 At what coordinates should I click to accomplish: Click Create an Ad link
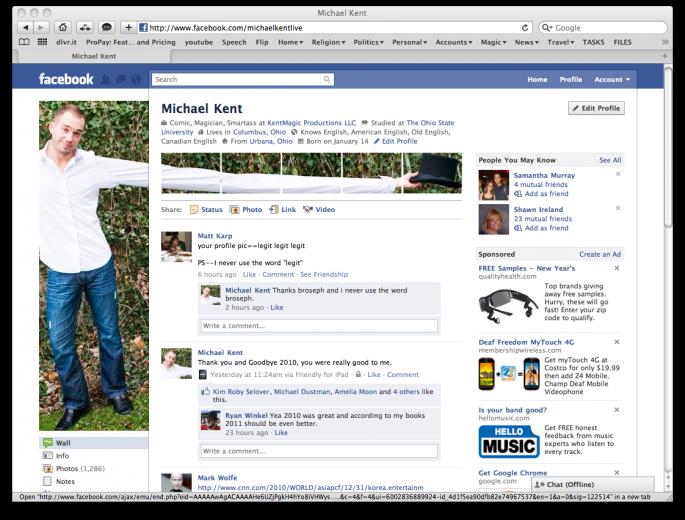(600, 254)
